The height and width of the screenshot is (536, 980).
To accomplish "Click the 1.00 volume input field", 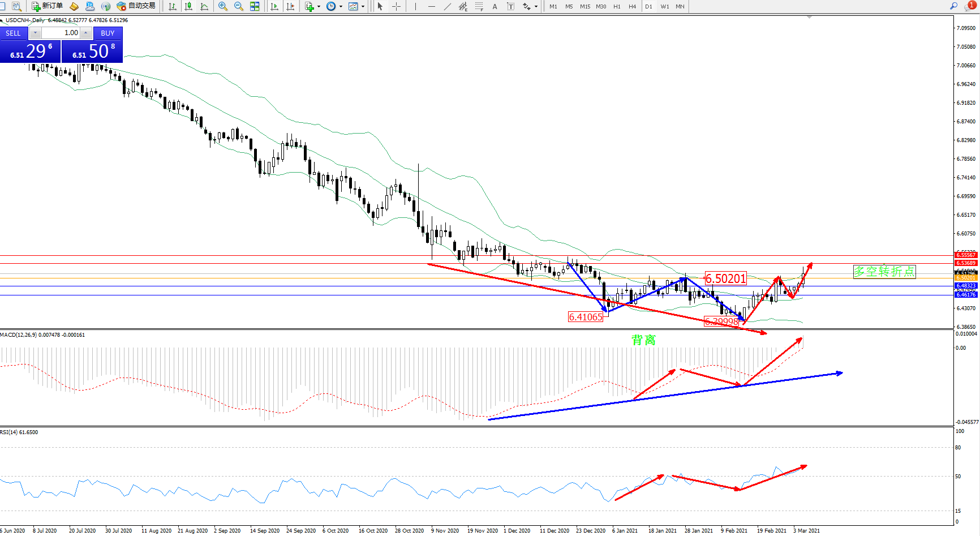I will (x=61, y=33).
